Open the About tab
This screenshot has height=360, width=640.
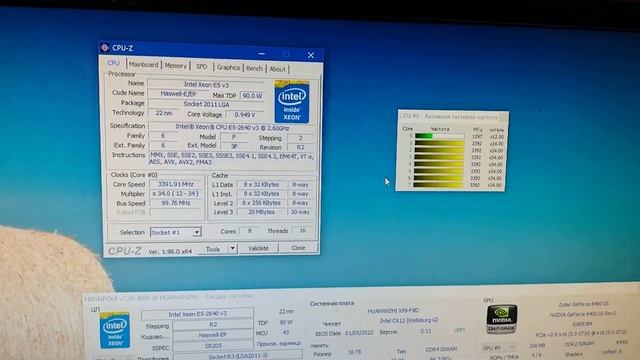[x=278, y=69]
